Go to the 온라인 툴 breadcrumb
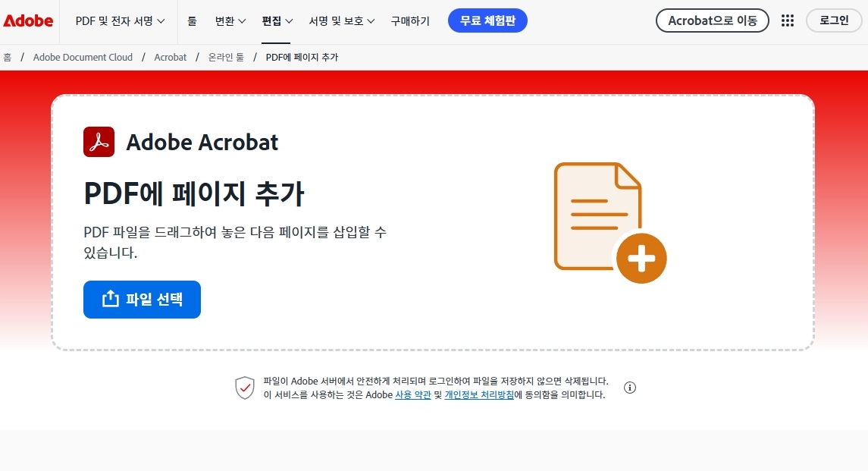This screenshot has width=868, height=471. click(226, 57)
